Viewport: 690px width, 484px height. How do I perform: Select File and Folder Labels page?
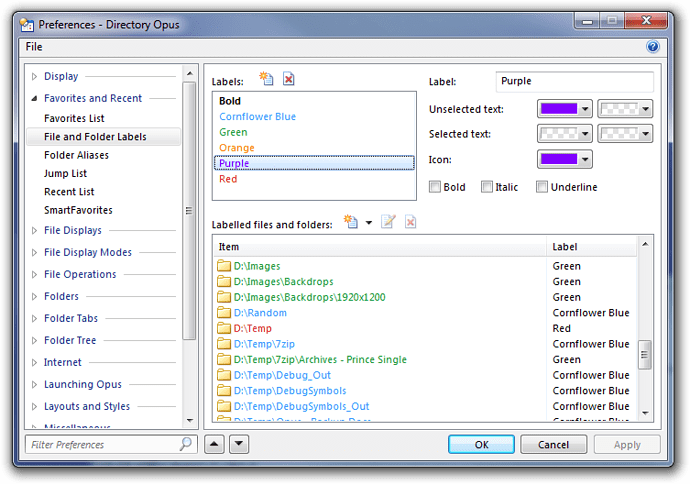pyautogui.click(x=103, y=137)
